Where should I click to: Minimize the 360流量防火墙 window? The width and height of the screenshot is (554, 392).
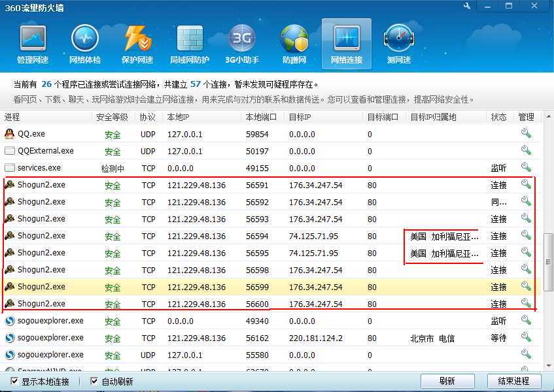(x=488, y=6)
